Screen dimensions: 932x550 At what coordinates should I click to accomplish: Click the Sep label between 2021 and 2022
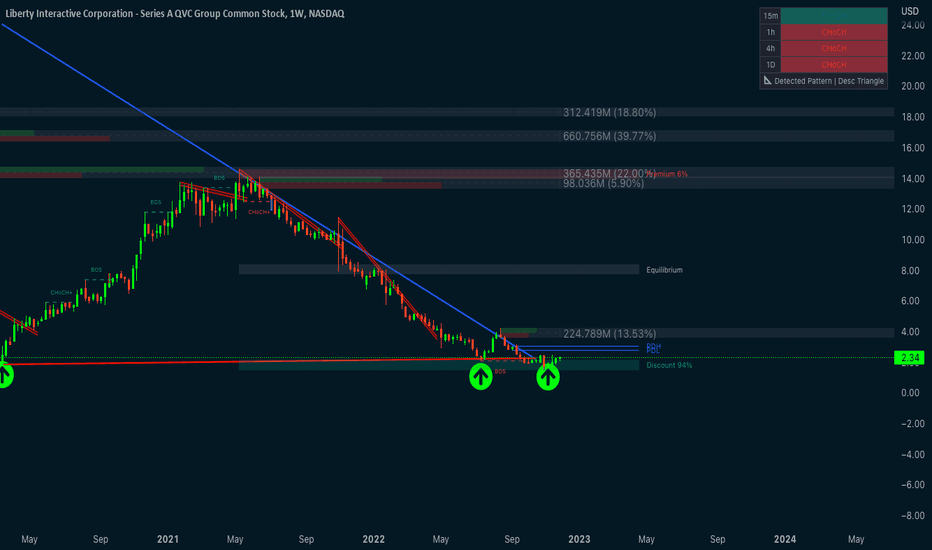coord(306,539)
